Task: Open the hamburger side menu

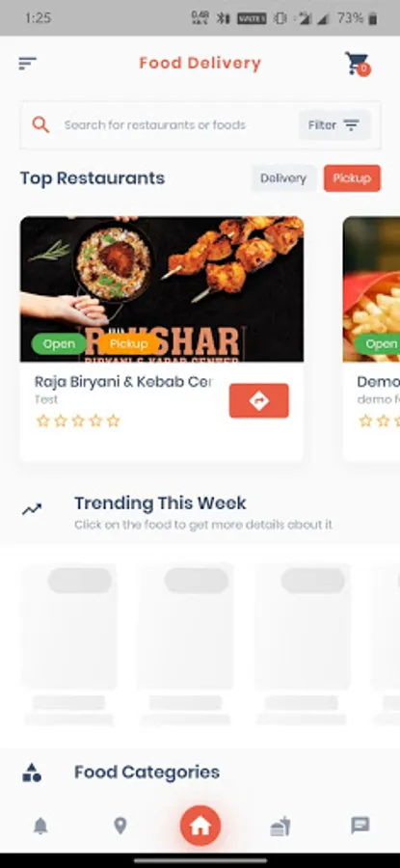Action: pos(27,63)
